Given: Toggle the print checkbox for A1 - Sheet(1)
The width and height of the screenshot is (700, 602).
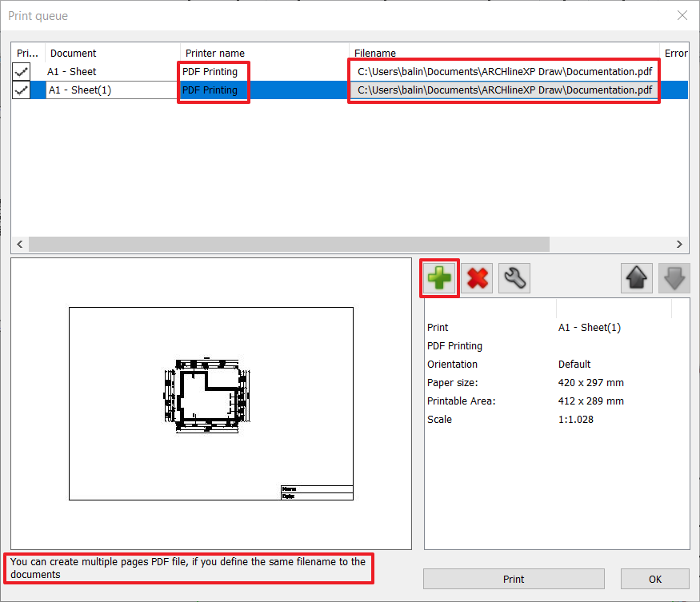Looking at the screenshot, I should 21,90.
